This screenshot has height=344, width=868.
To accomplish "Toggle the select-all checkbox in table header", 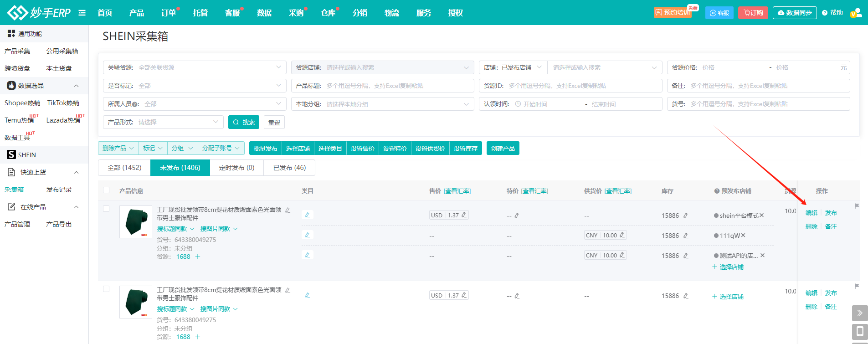I will tap(106, 190).
